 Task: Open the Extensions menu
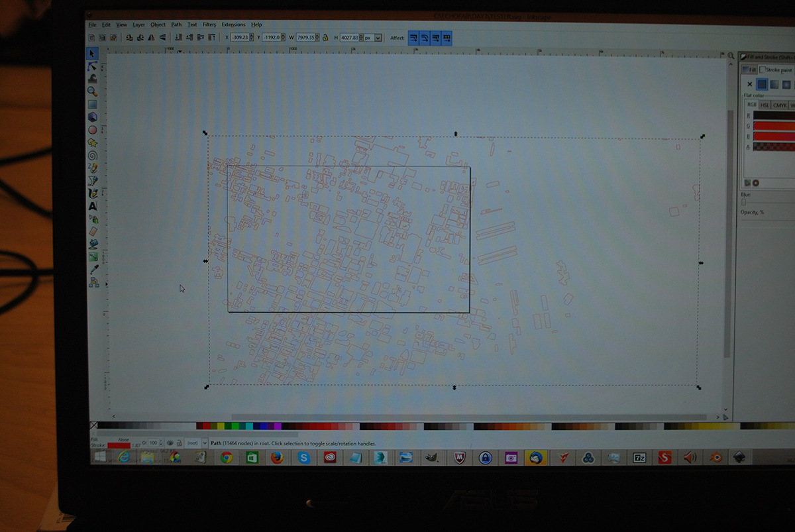(233, 25)
